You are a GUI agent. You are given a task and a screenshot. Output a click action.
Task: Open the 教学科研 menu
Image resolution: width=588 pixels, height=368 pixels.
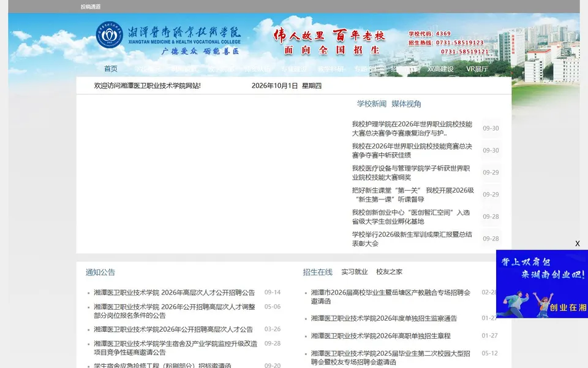pos(331,69)
